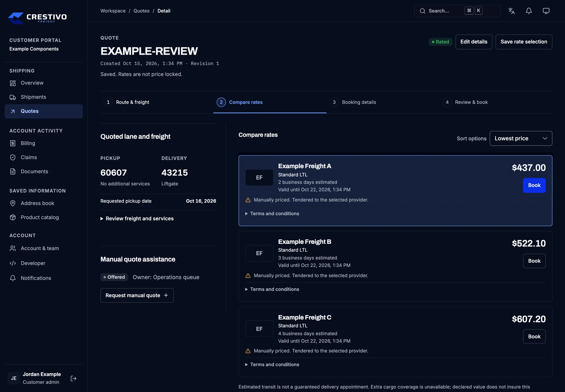Image resolution: width=565 pixels, height=392 pixels.
Task: Click Request manual quote button
Action: coord(137,295)
